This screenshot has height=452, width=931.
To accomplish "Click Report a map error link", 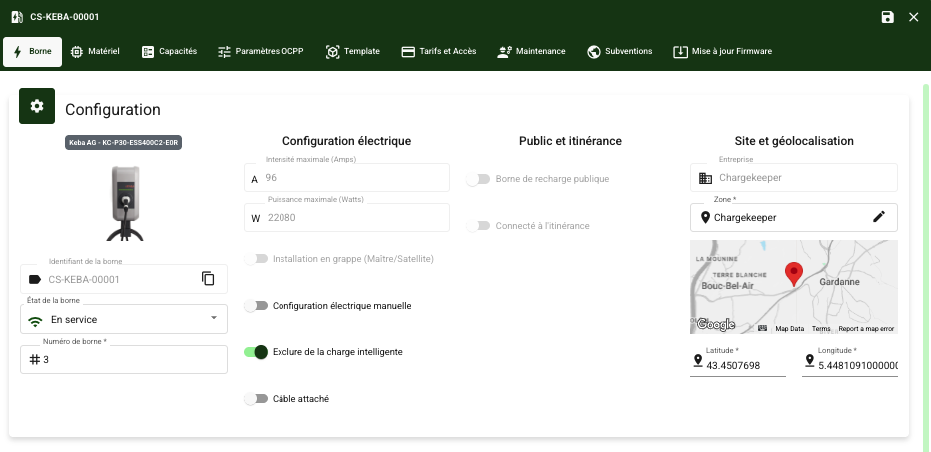I will tap(866, 328).
